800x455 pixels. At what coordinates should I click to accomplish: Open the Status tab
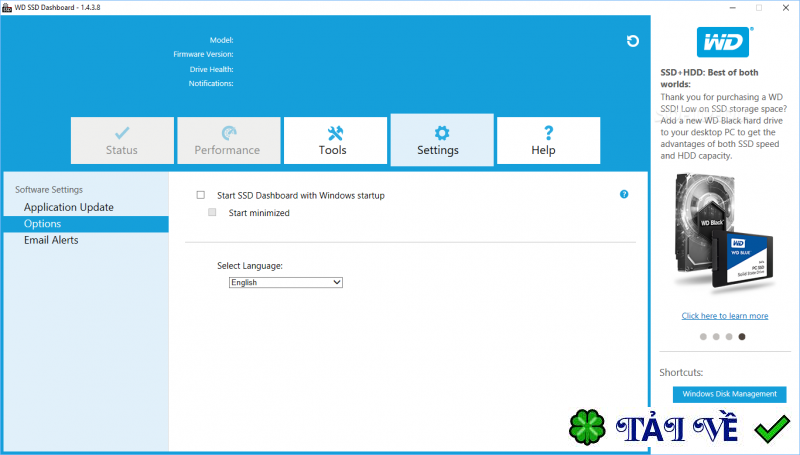[x=122, y=140]
